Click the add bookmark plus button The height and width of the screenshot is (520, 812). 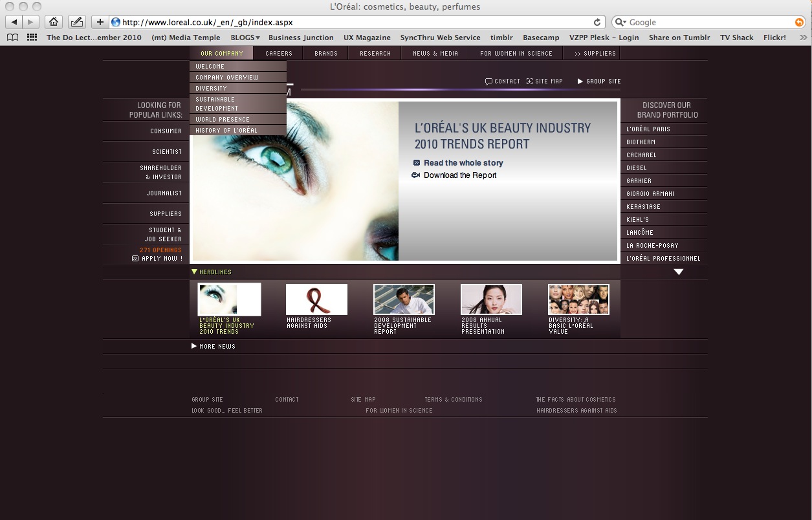pyautogui.click(x=100, y=22)
